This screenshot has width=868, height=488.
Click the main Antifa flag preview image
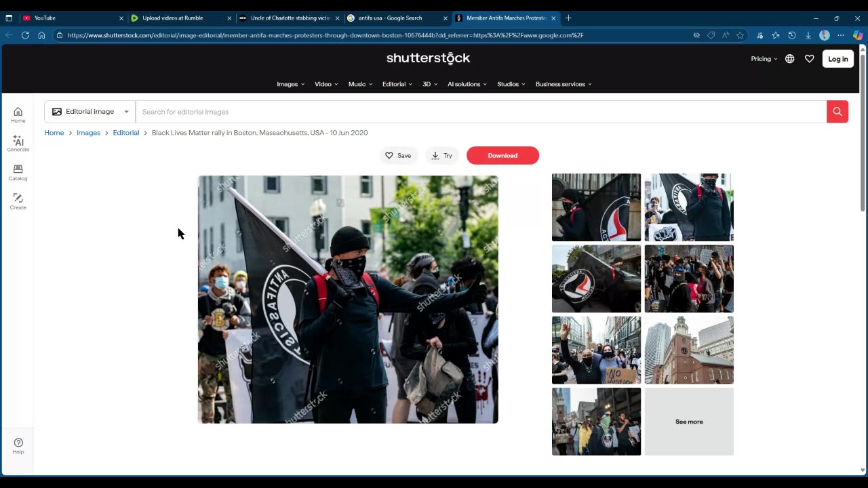(348, 300)
